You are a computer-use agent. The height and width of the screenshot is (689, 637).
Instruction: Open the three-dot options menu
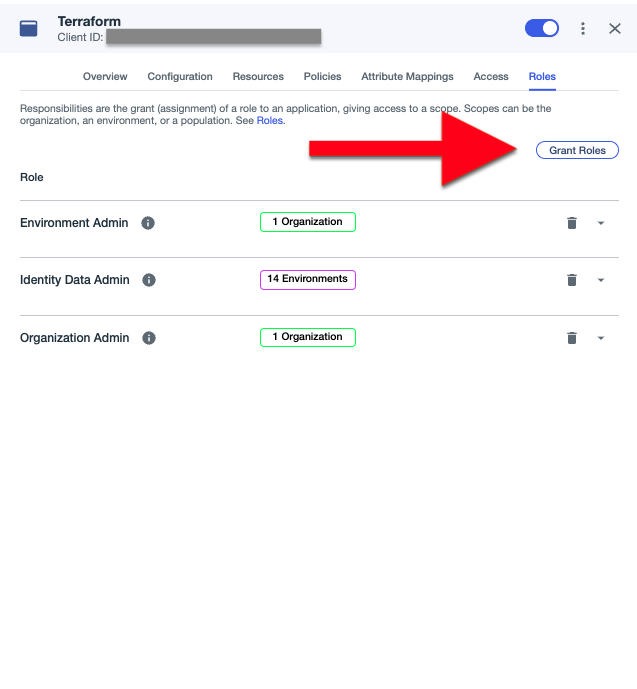[x=583, y=29]
